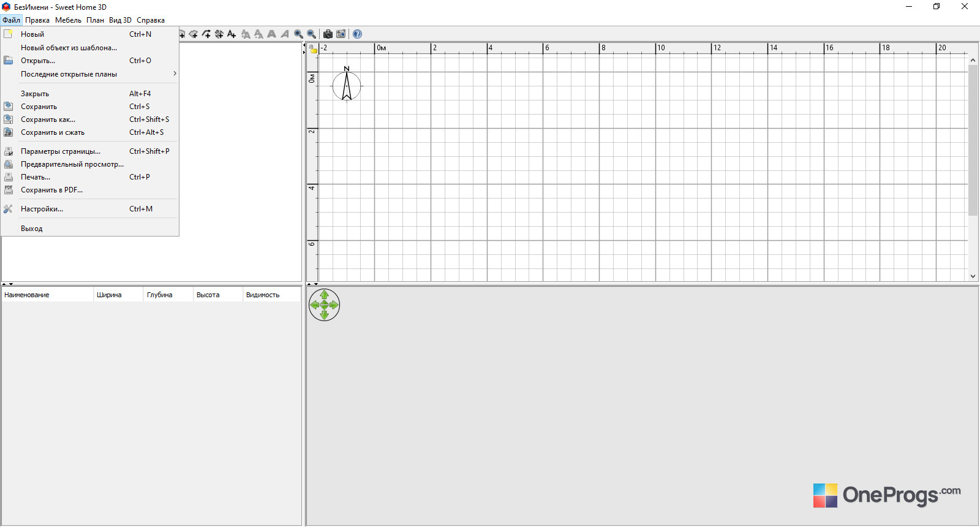Toggle bold text style icon

[x=271, y=34]
